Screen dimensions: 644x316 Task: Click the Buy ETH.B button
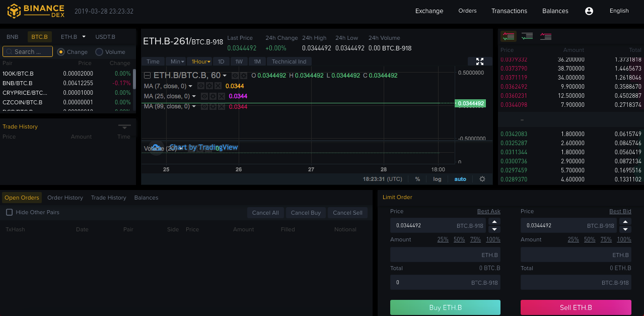point(445,307)
